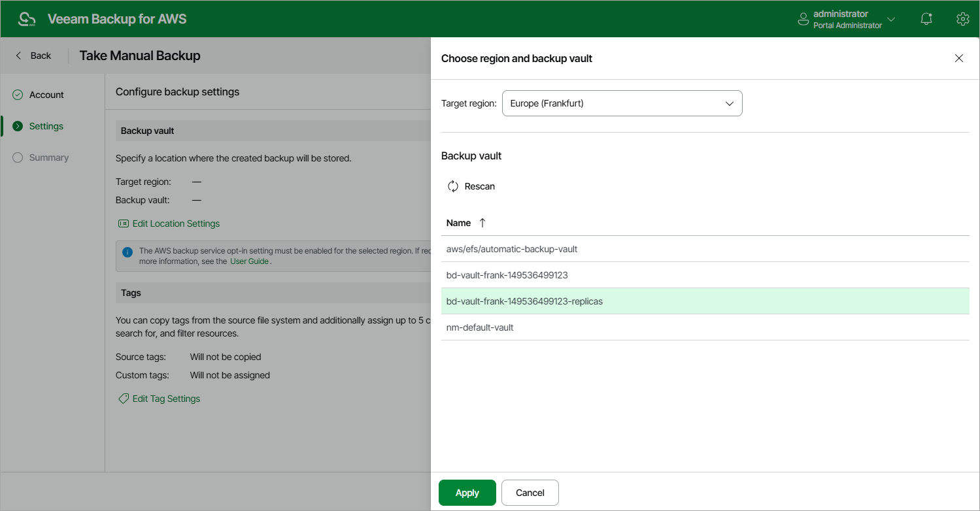Click the Veeam Backup for AWS title

click(x=117, y=19)
